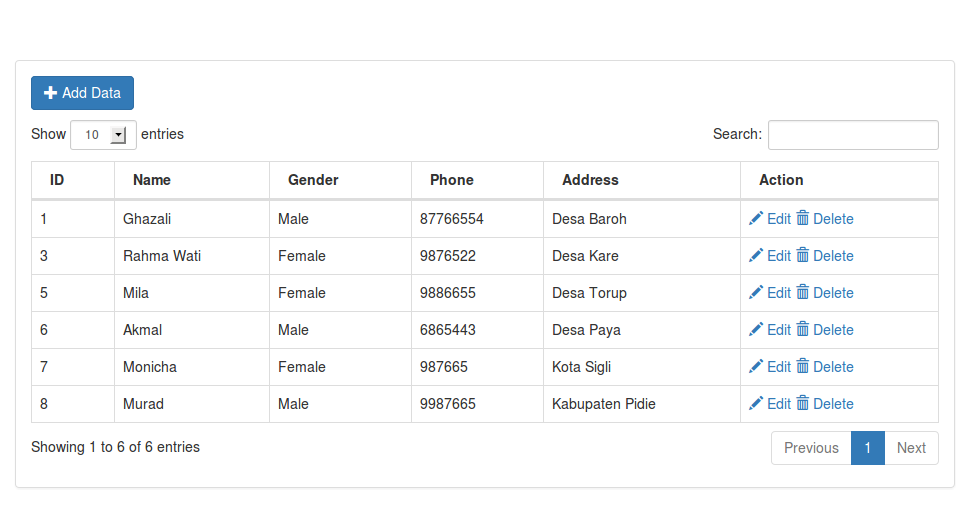Click the pencil icon for Rahma Wati
Screen dimensions: 968x508
pyautogui.click(x=756, y=256)
